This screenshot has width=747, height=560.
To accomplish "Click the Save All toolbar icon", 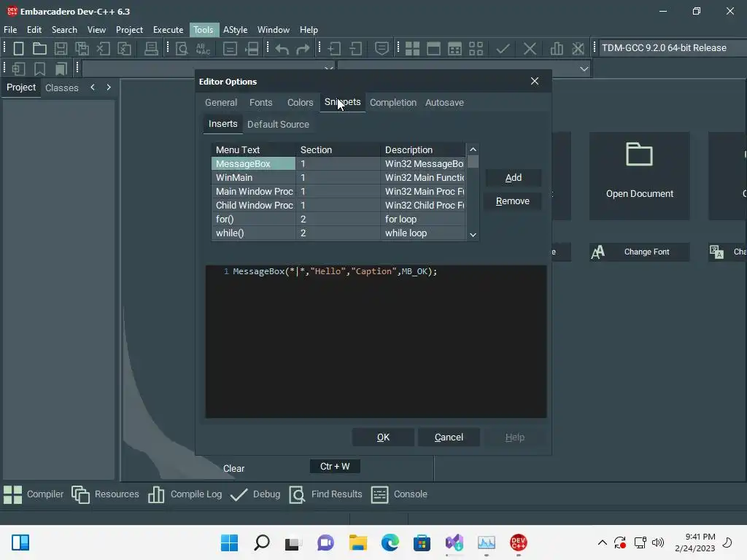I will tap(82, 48).
